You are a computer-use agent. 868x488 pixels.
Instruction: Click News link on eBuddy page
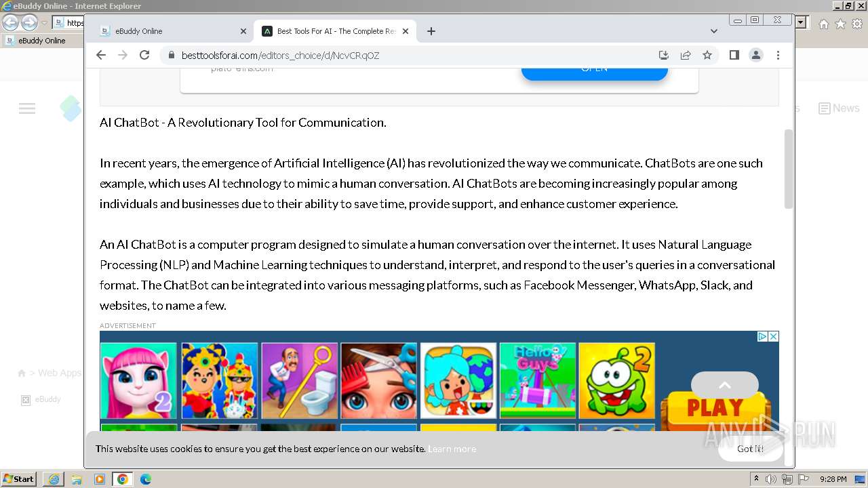pyautogui.click(x=839, y=108)
